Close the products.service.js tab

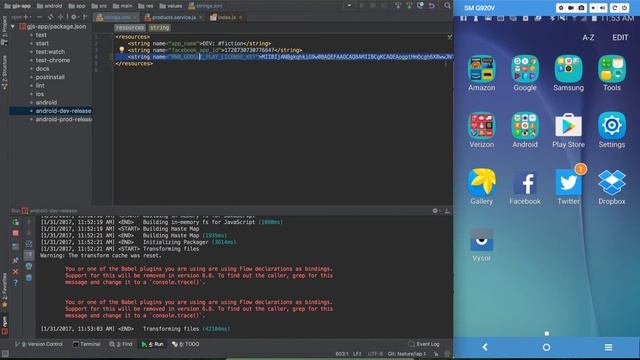pyautogui.click(x=200, y=18)
